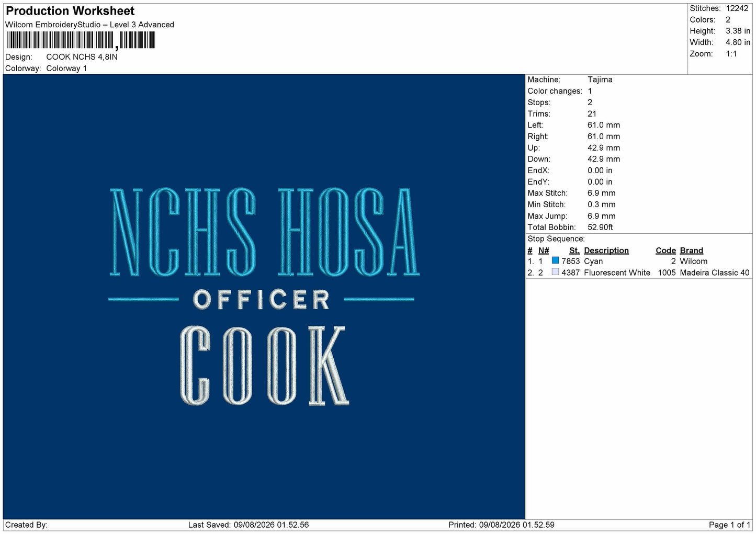
Task: Click the Cyan color swatch in stop sequence
Action: click(x=555, y=260)
